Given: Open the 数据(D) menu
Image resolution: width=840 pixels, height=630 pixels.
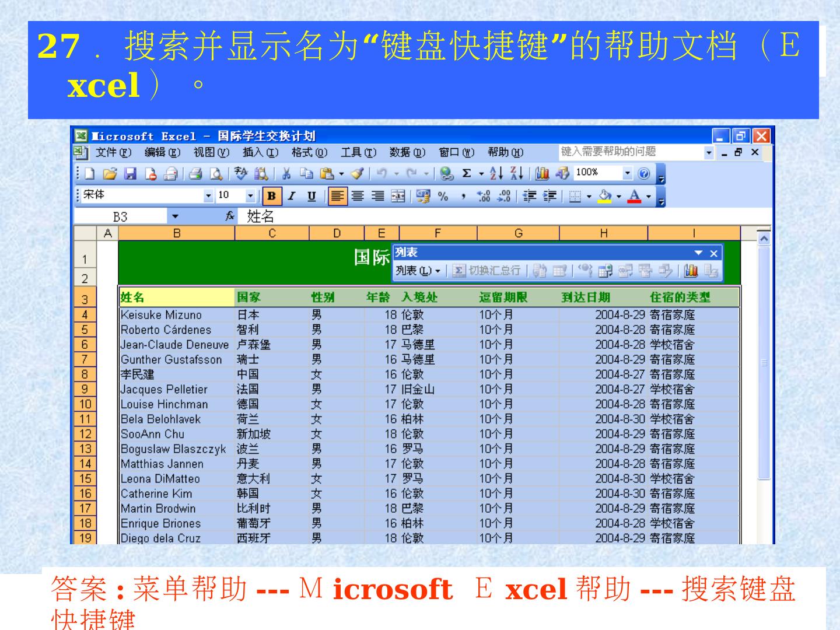Looking at the screenshot, I should click(x=407, y=153).
